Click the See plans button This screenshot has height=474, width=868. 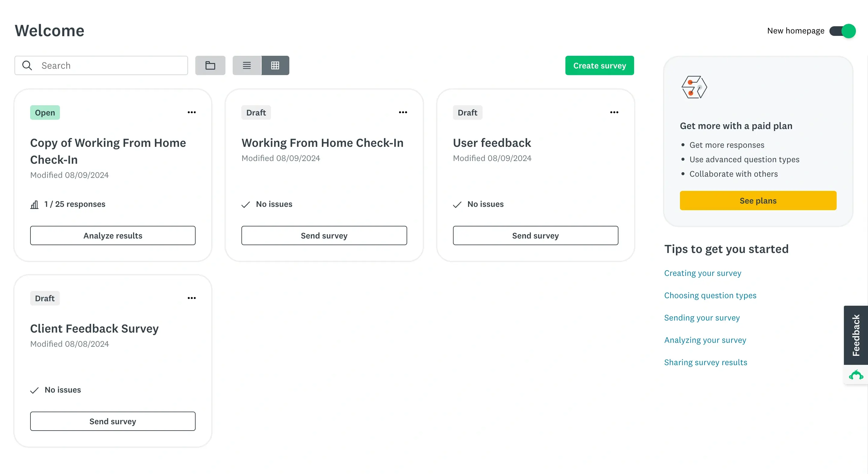tap(758, 200)
